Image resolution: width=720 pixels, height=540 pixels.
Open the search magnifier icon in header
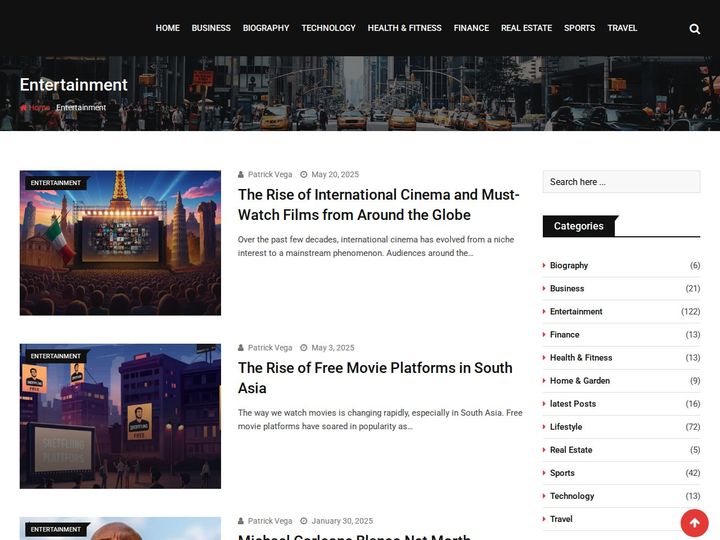point(694,29)
